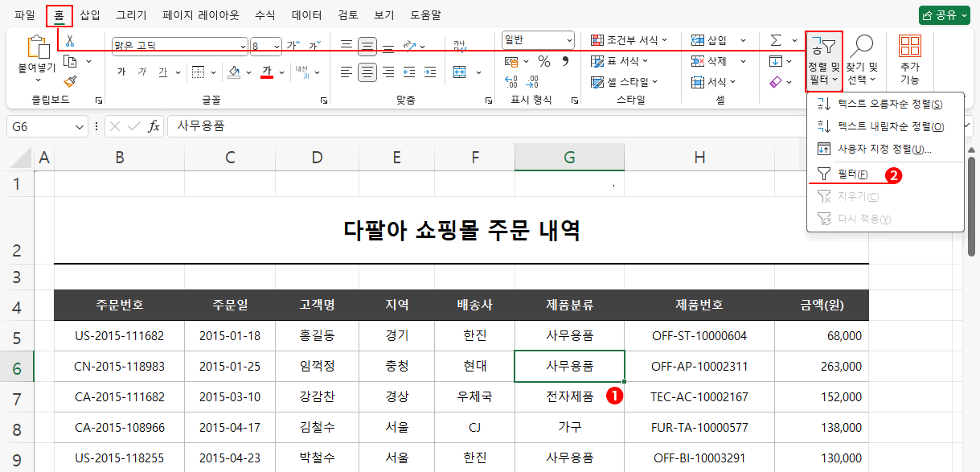The height and width of the screenshot is (472, 980).
Task: Click the fill color paint bucket icon
Action: click(x=235, y=72)
